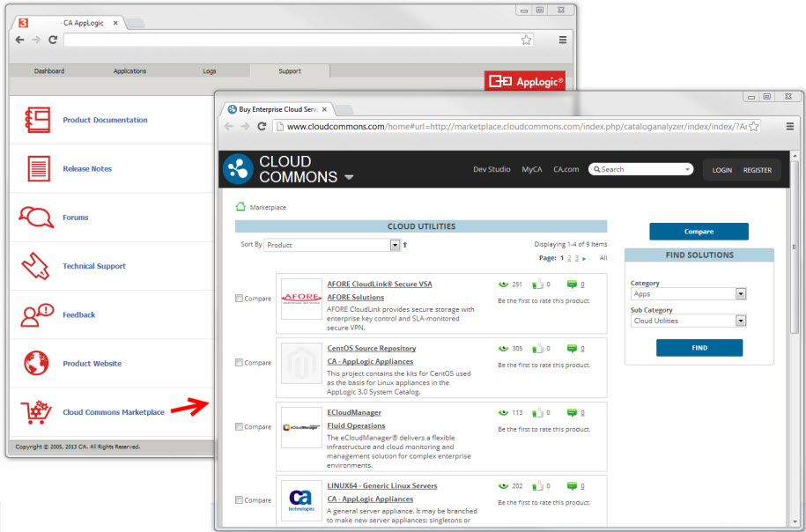Bookmark the CA AppLogic page with star
The image size is (806, 532).
[526, 41]
